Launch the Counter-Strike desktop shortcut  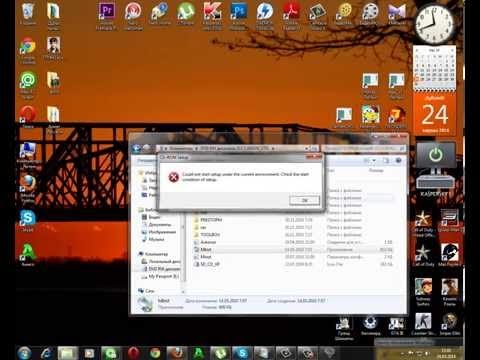tap(423, 324)
